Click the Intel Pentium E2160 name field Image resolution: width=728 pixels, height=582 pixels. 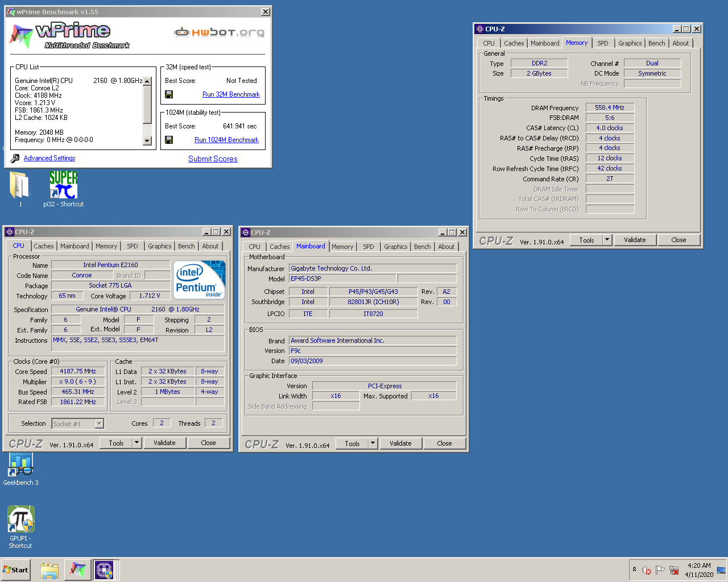[x=110, y=265]
